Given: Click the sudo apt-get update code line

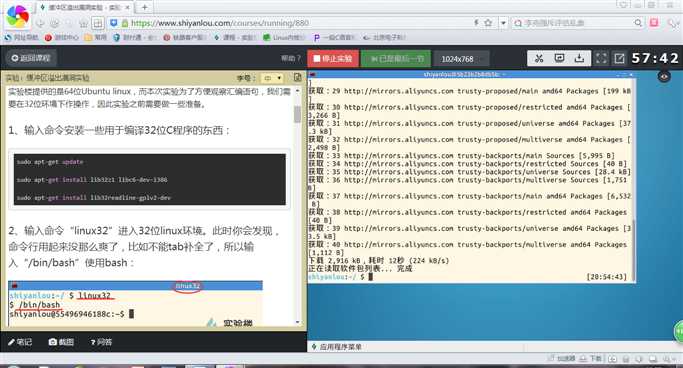Looking at the screenshot, I should [50, 162].
